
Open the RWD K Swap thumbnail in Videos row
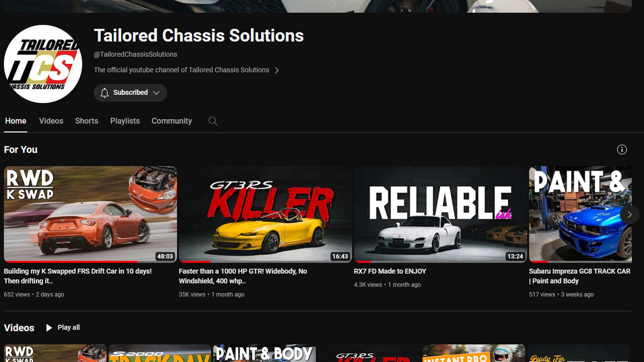[55, 353]
